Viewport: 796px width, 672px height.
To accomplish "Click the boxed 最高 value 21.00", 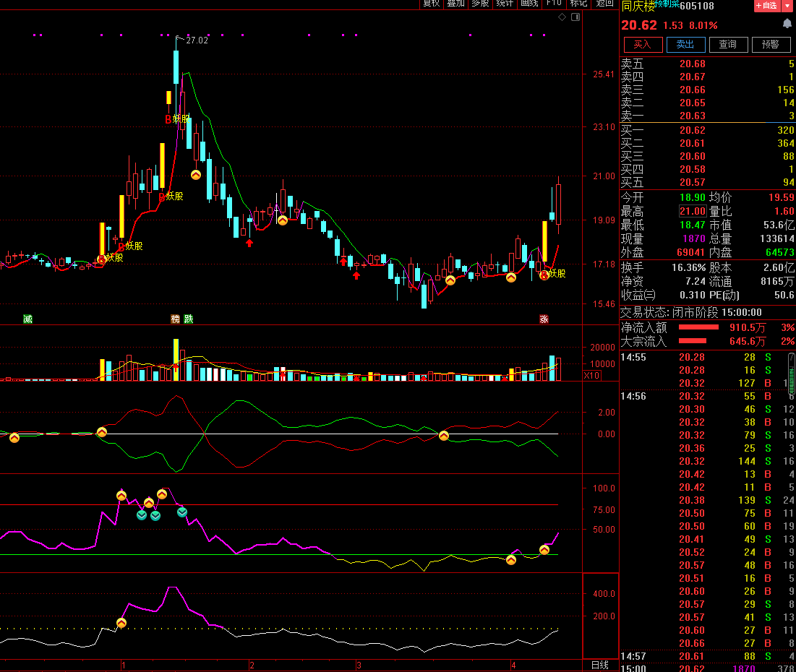I will [x=693, y=211].
